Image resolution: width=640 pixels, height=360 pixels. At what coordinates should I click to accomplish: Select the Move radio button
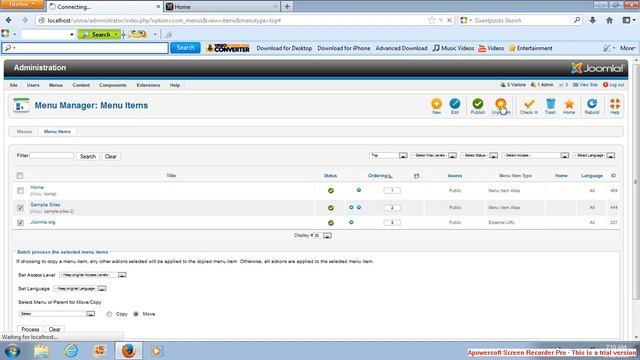[136, 314]
